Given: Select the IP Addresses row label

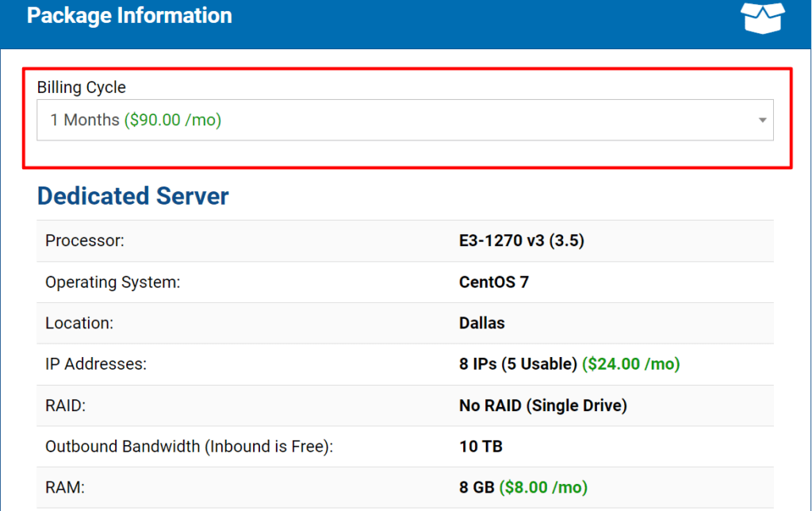Looking at the screenshot, I should (96, 364).
